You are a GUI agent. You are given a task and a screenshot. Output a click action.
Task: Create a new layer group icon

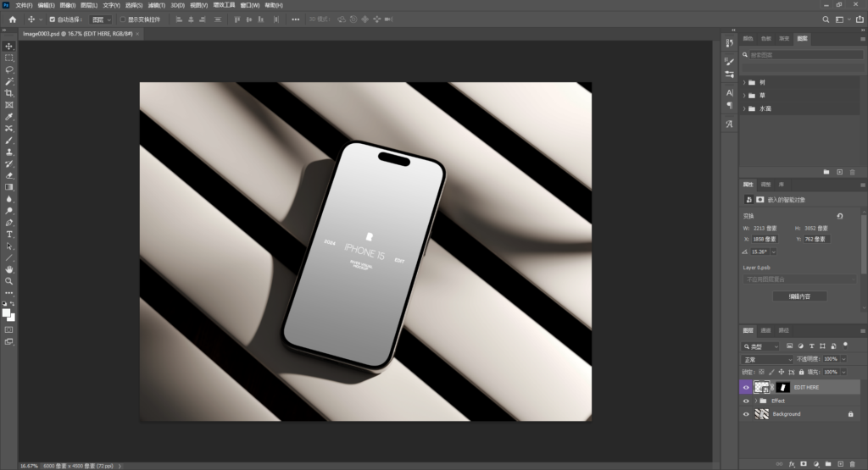pyautogui.click(x=828, y=464)
